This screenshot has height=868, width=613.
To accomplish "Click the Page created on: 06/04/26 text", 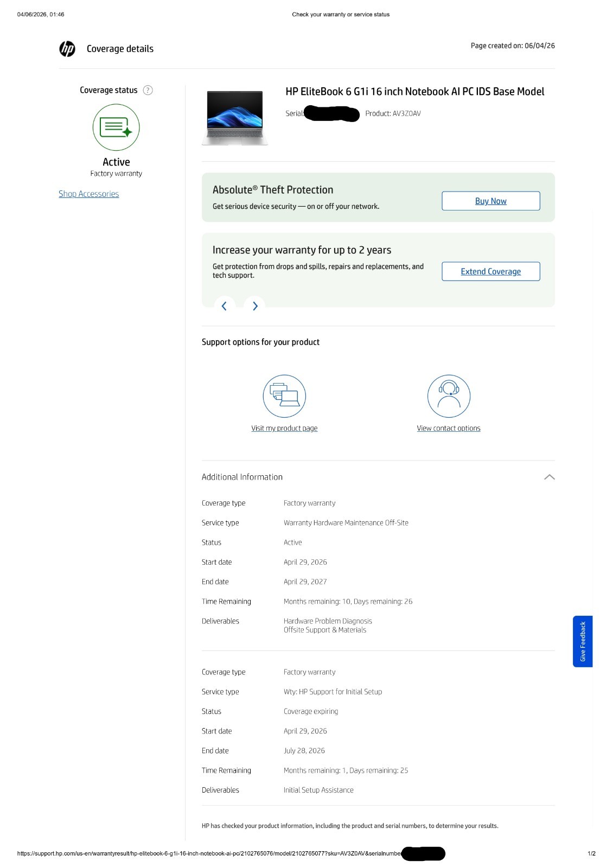I will (x=513, y=46).
